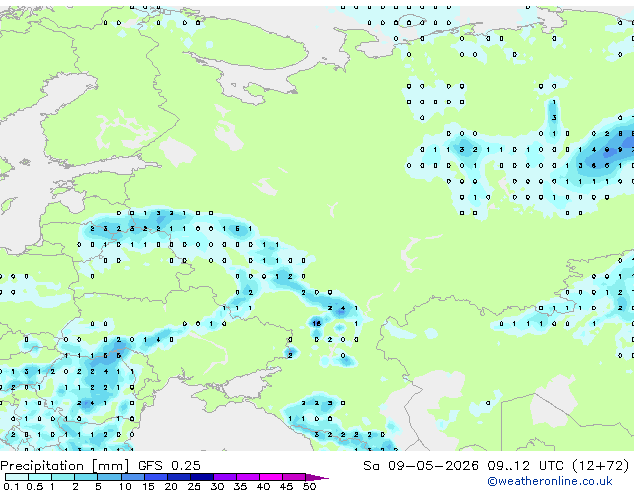Click the '09..12 UTC' time text
This screenshot has height=490, width=634.
pyautogui.click(x=525, y=466)
